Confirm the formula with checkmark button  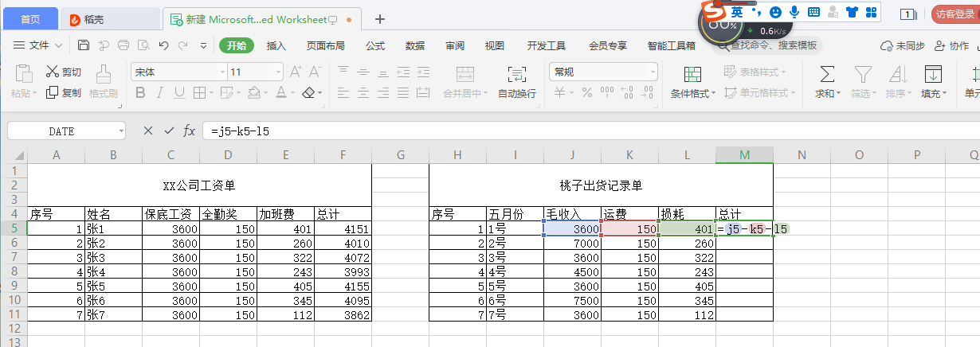coord(169,131)
